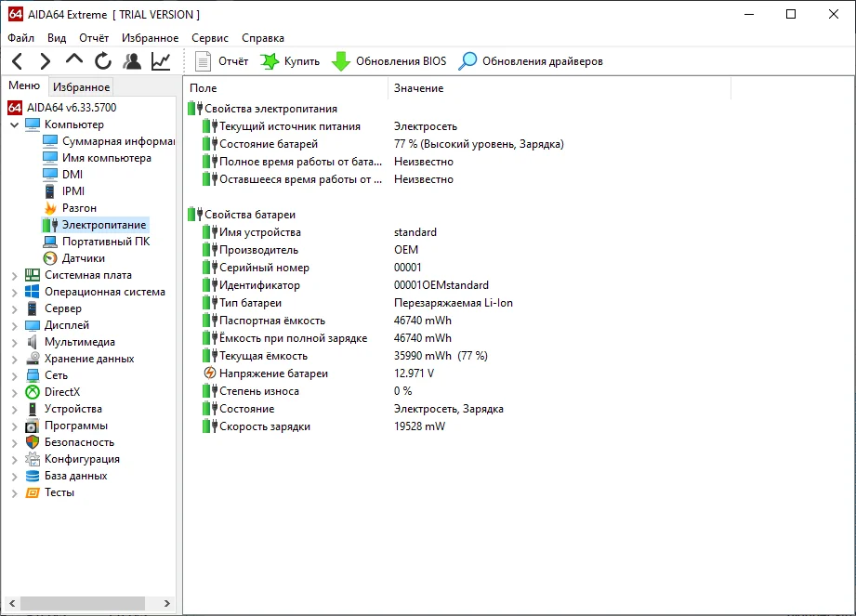Click the 12.971 V value
This screenshot has width=856, height=616.
click(414, 374)
